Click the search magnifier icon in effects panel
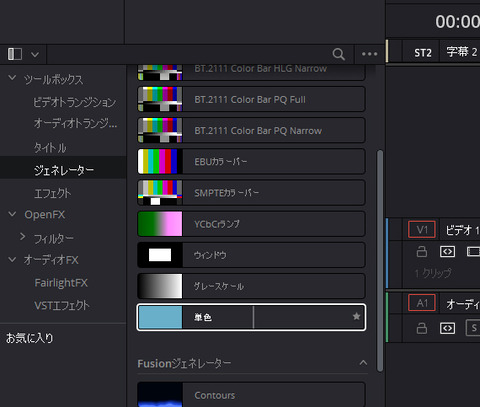Image resolution: width=480 pixels, height=407 pixels. (x=338, y=54)
